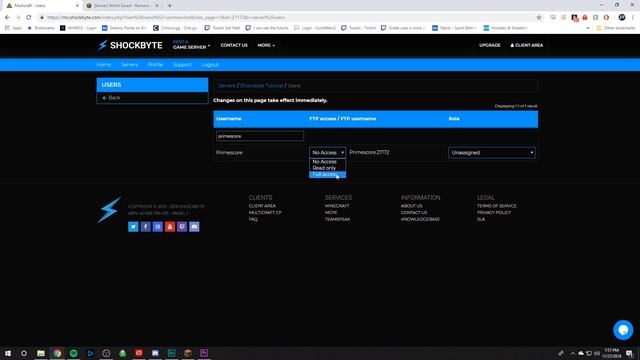
Task: Open the Discord social icon
Action: pos(194,227)
